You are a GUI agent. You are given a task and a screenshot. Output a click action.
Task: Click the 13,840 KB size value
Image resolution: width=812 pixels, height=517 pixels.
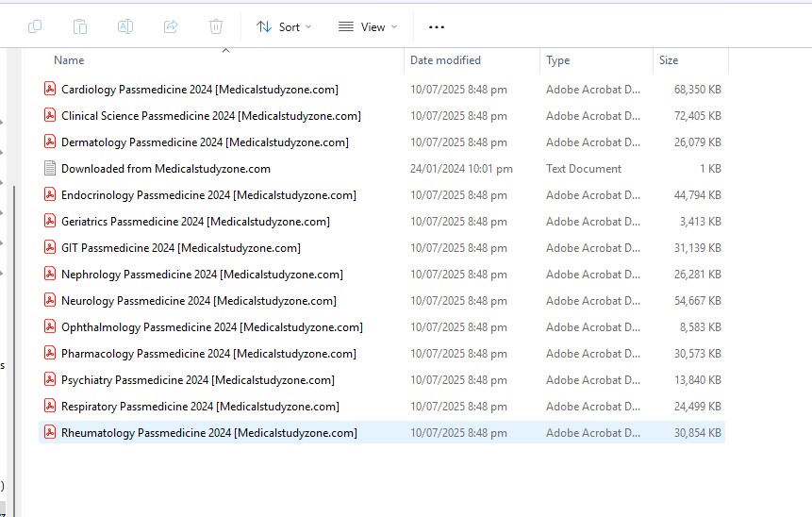coord(698,380)
